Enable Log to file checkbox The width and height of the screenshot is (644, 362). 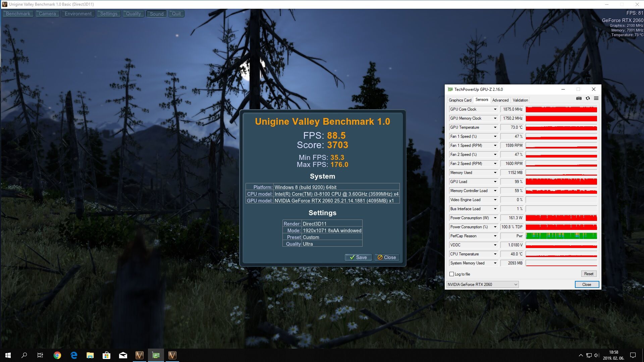451,274
